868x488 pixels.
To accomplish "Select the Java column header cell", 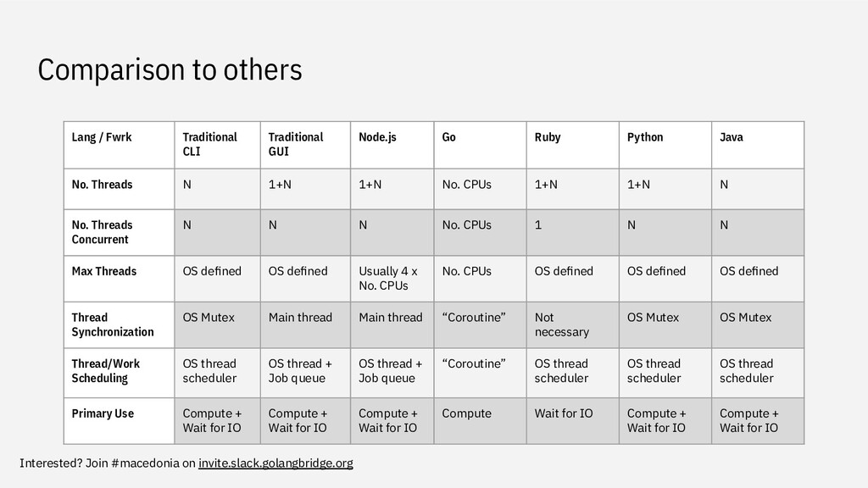I will point(757,145).
